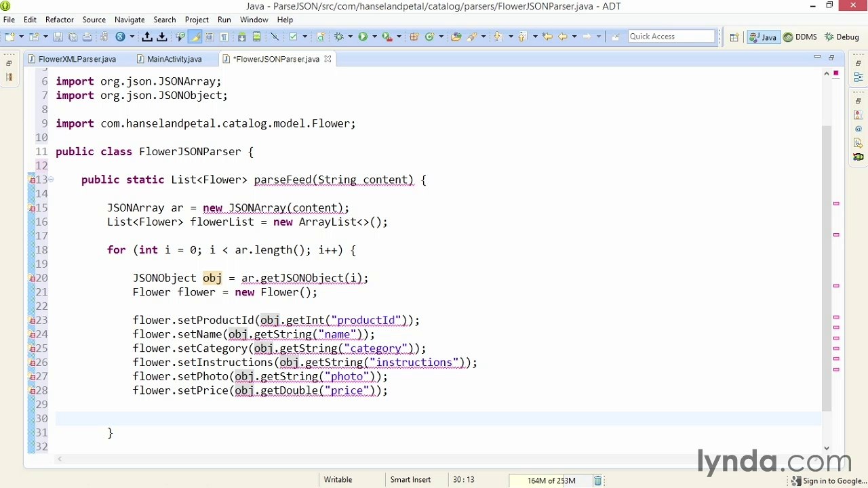This screenshot has width=868, height=488.
Task: Open the Outline view icon in right sidebar
Action: [858, 78]
